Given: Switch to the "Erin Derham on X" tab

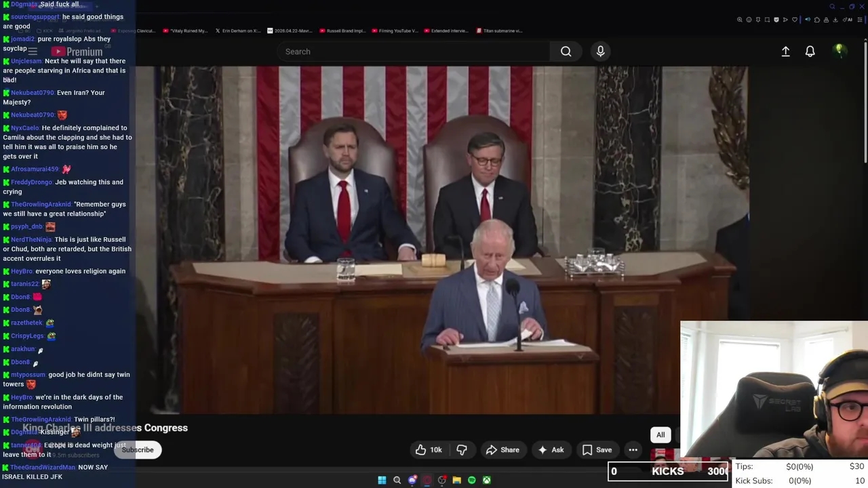Looking at the screenshot, I should click(x=237, y=30).
